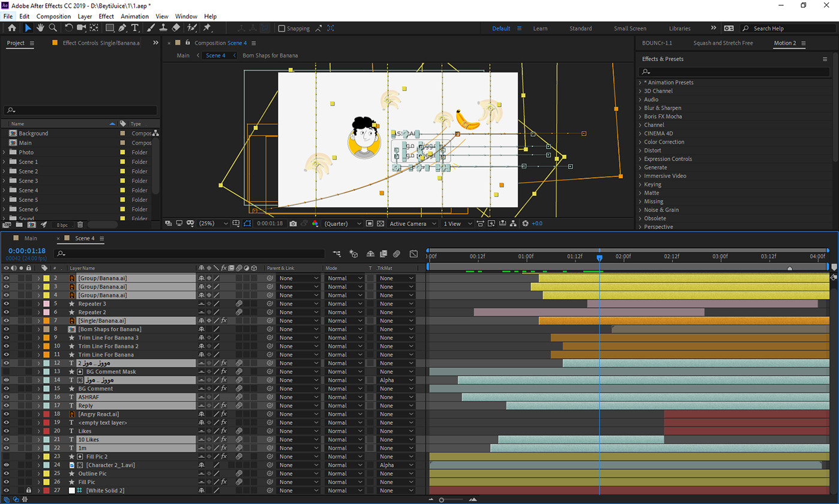Open the Quarter resolution dropdown
This screenshot has width=839, height=504.
point(343,224)
